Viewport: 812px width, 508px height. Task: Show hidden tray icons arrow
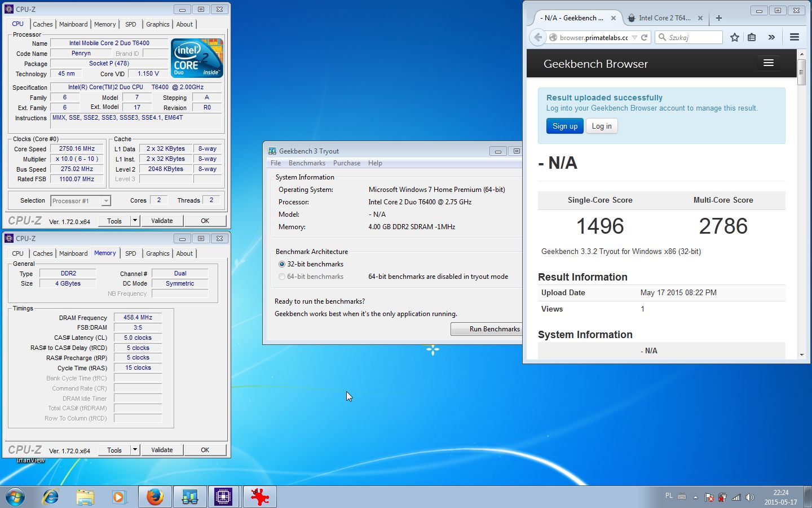695,497
